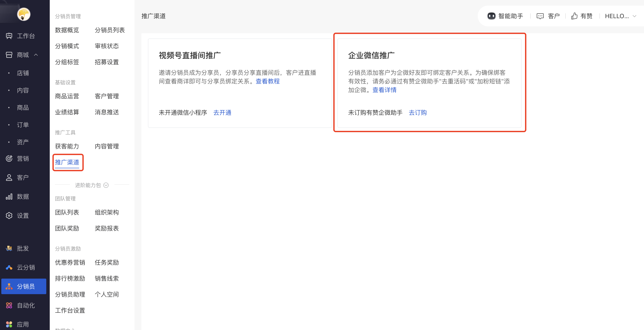The height and width of the screenshot is (330, 644).
Task: Open 审核状态 menu item
Action: 107,46
